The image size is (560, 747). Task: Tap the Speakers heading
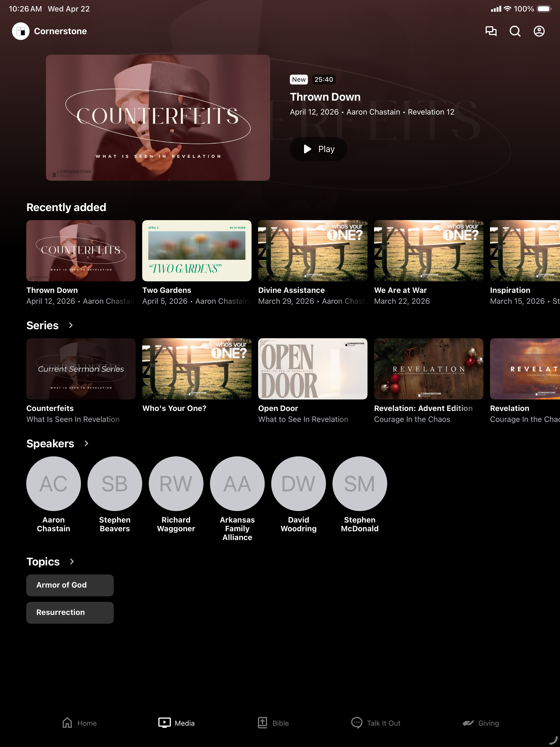coord(50,443)
